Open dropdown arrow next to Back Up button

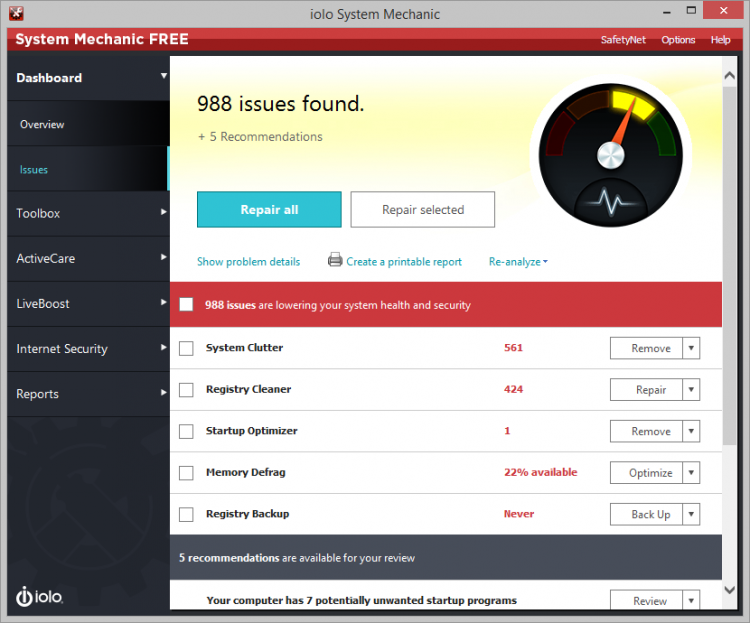691,514
